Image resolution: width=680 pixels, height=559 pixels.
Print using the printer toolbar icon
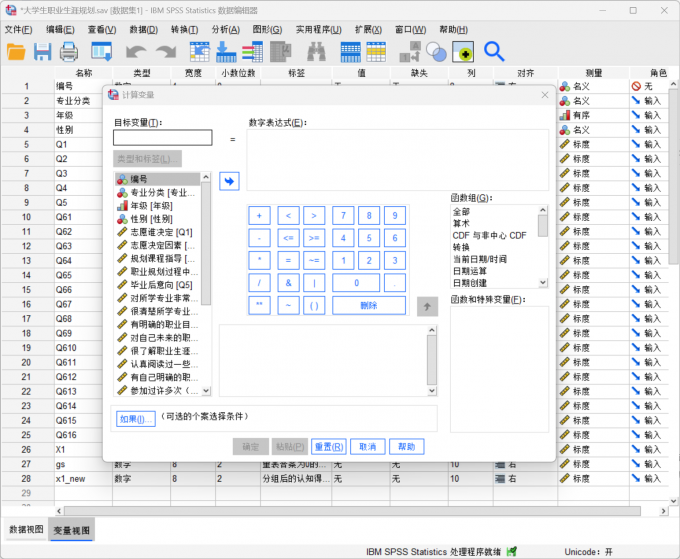click(69, 52)
